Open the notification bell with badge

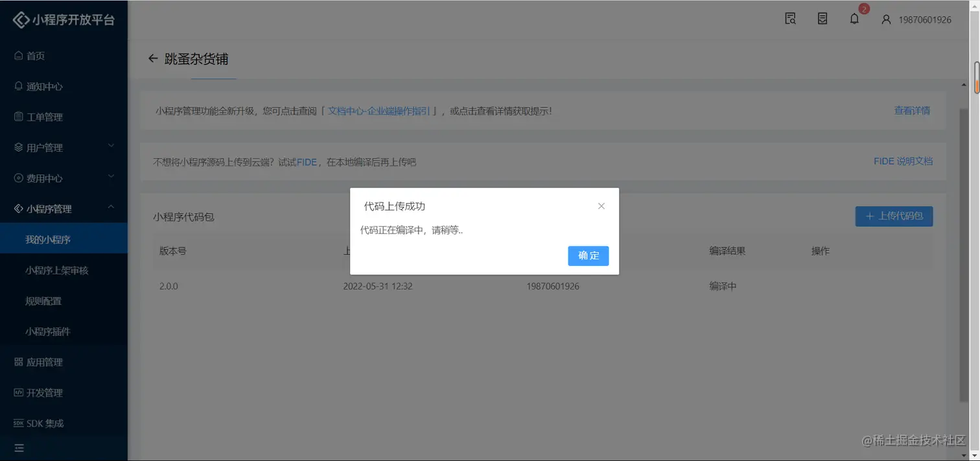click(855, 19)
